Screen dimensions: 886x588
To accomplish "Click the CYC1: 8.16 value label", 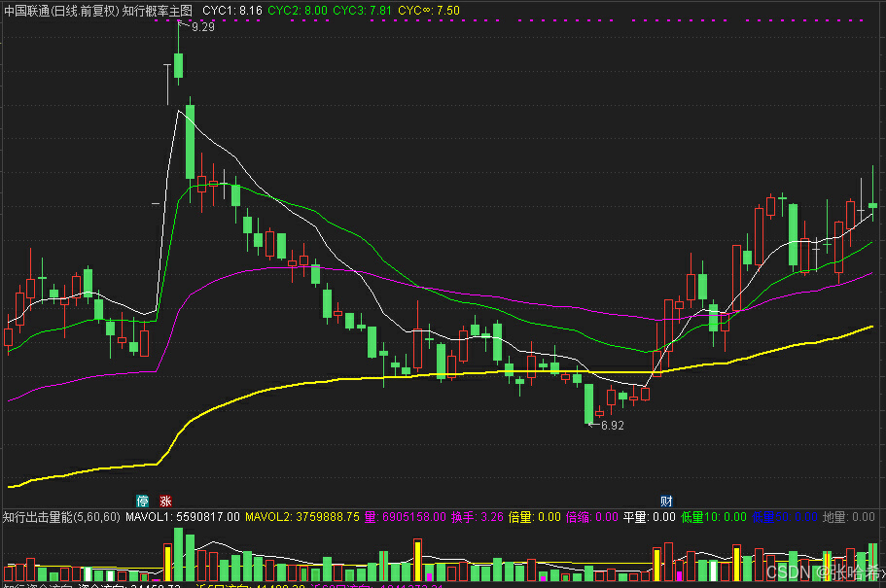I will 232,11.
